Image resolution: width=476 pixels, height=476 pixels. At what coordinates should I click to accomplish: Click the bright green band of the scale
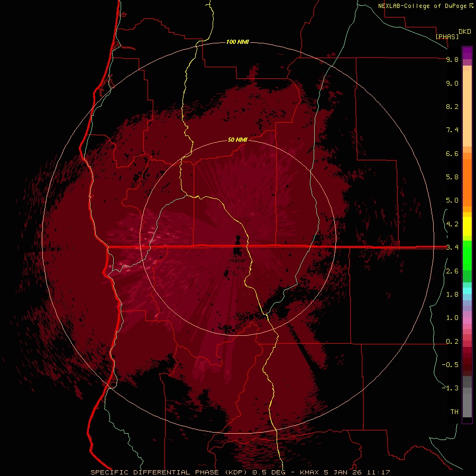tap(467, 255)
